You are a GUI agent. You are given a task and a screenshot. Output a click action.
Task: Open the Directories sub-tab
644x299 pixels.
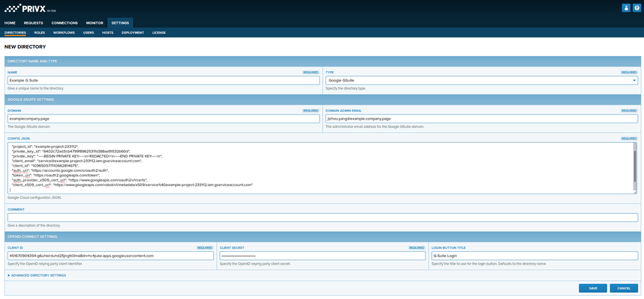[x=15, y=32]
